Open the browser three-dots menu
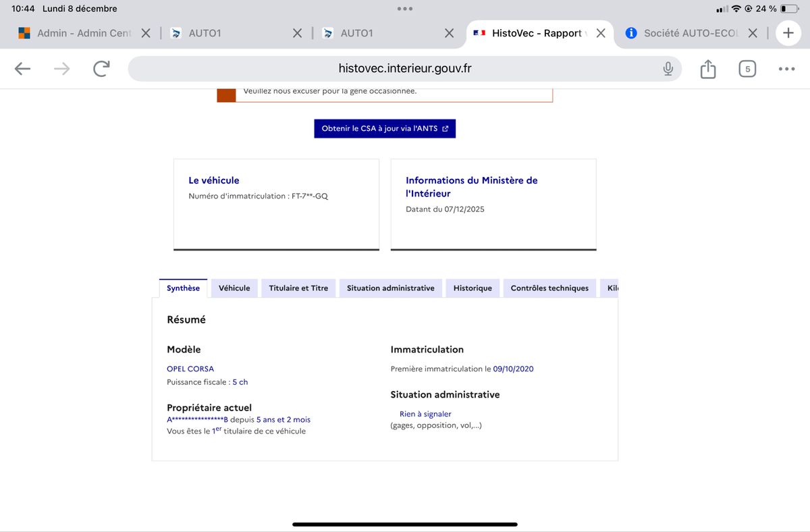The image size is (810, 532). click(x=786, y=69)
